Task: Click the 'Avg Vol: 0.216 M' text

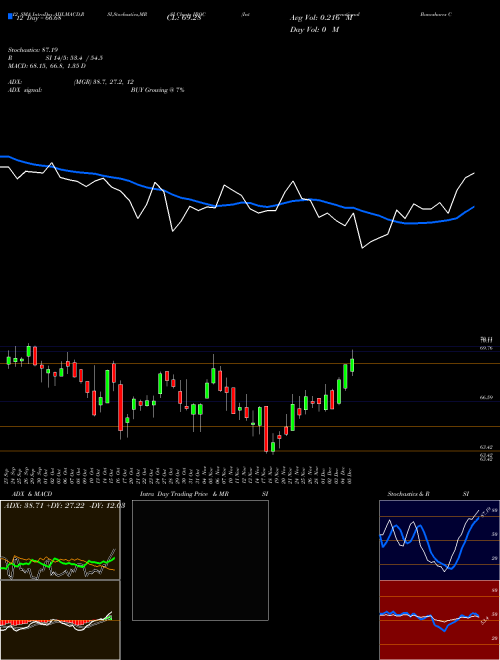Action: (x=321, y=18)
